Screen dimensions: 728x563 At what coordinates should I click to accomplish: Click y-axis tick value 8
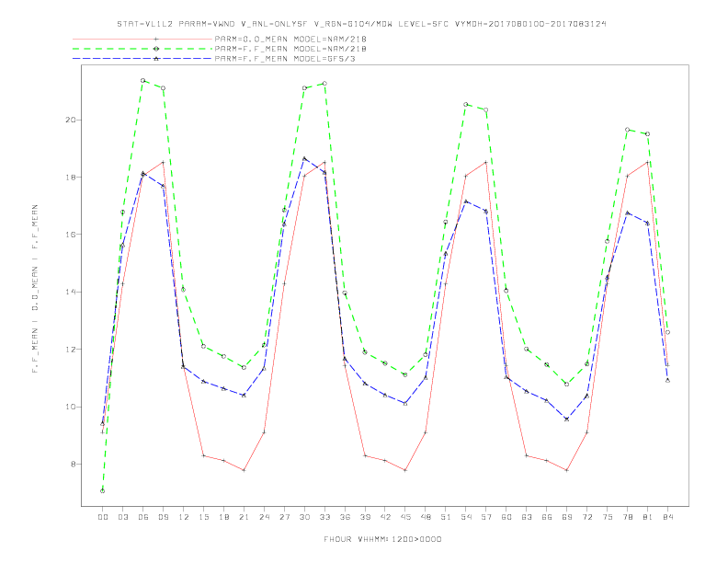click(x=73, y=464)
